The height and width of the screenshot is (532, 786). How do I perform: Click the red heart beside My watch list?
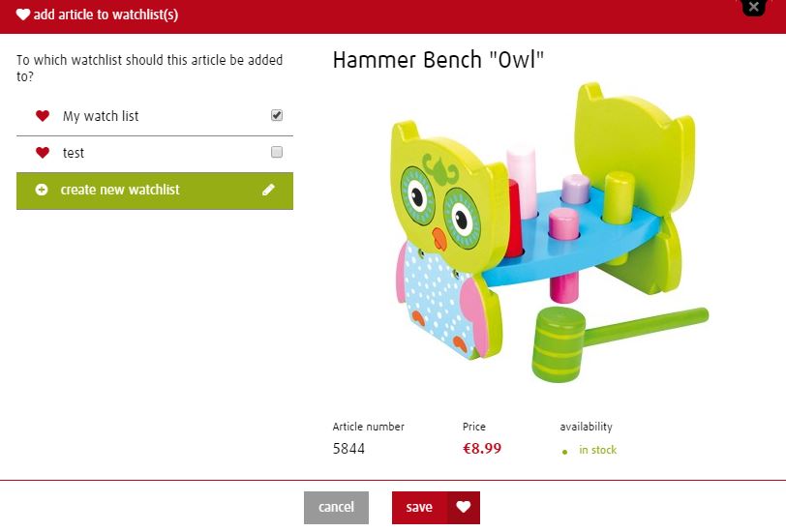(43, 116)
